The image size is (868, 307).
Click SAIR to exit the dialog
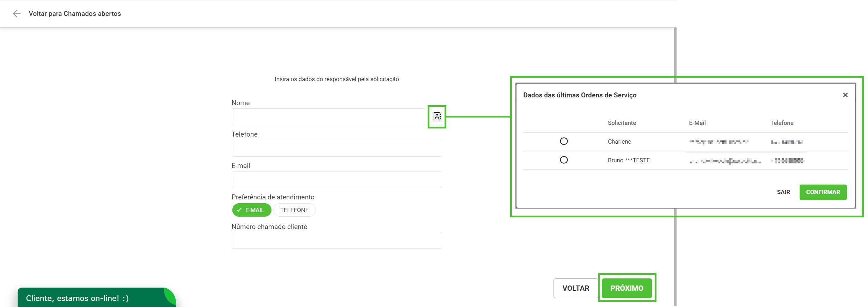(783, 192)
